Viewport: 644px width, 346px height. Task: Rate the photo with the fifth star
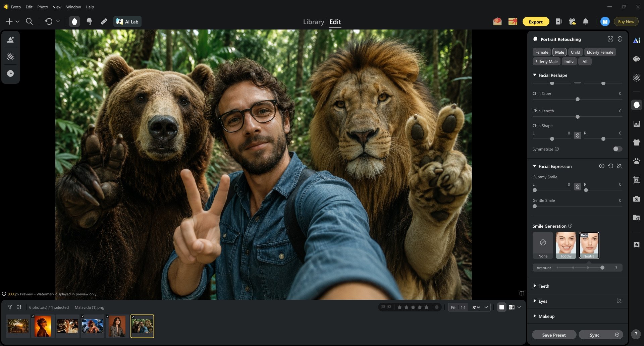point(426,307)
